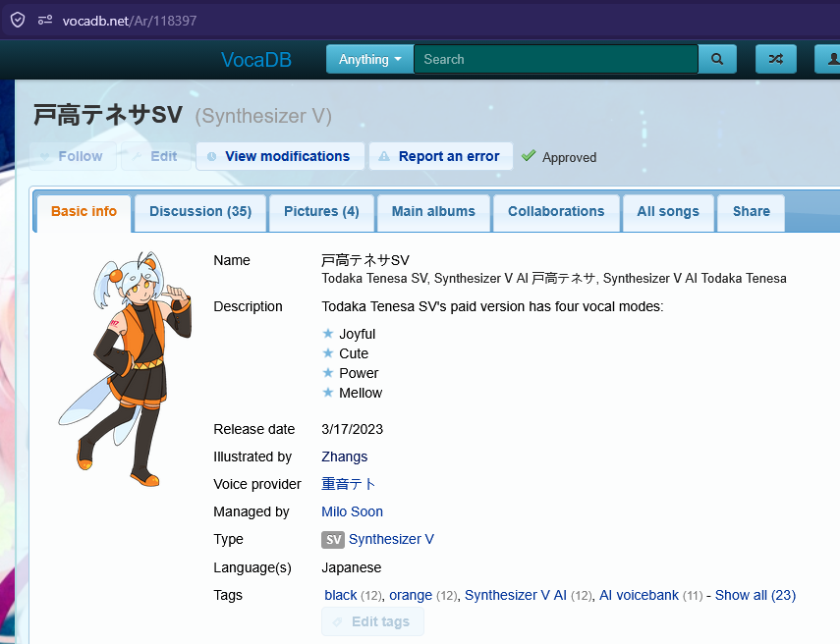Screen dimensions: 840x644
Task: Click the Edit tags button
Action: 373,621
